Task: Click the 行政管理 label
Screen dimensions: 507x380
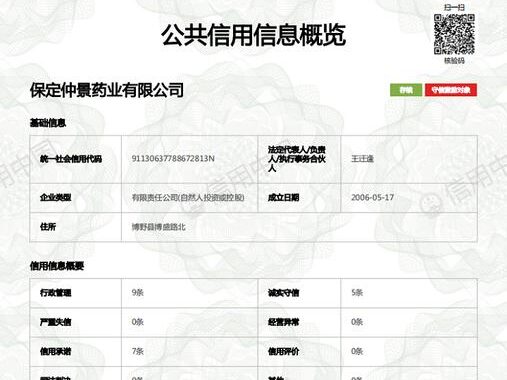Action: 55,293
